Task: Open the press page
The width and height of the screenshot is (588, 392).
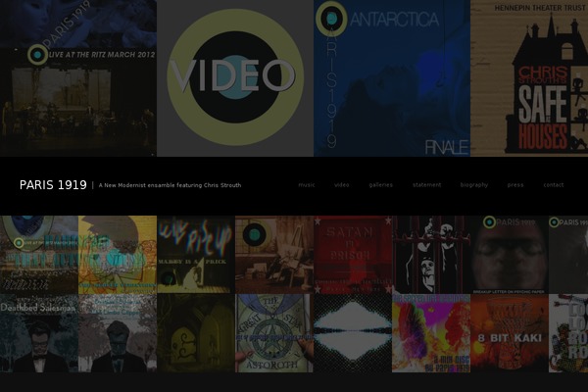Action: coord(515,185)
